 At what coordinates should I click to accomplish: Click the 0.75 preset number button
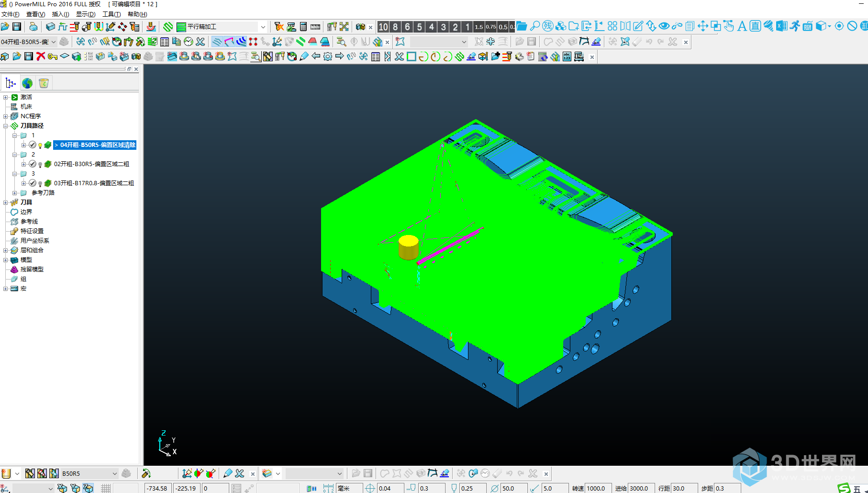491,27
